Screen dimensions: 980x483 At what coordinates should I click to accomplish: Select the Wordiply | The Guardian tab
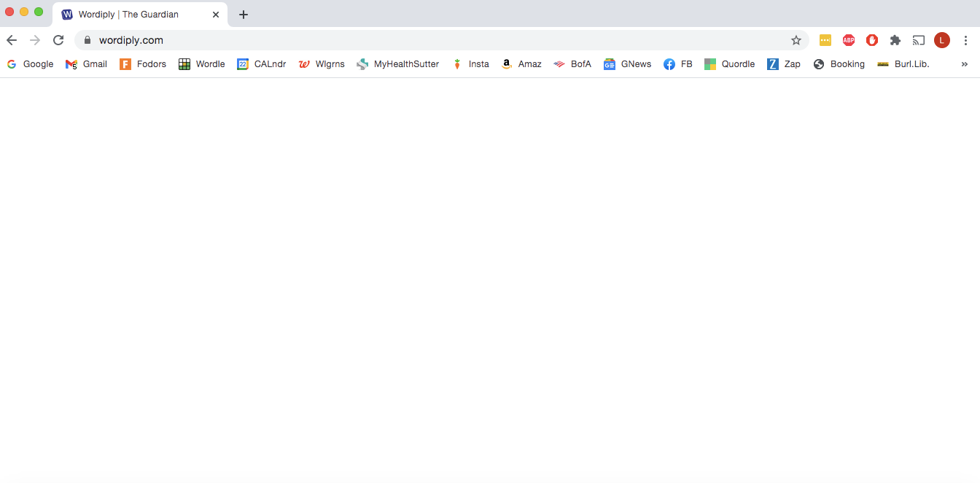tap(128, 15)
